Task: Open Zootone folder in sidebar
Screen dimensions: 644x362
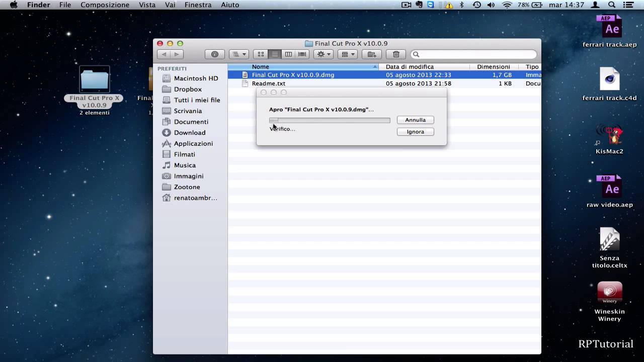Action: coord(181,187)
